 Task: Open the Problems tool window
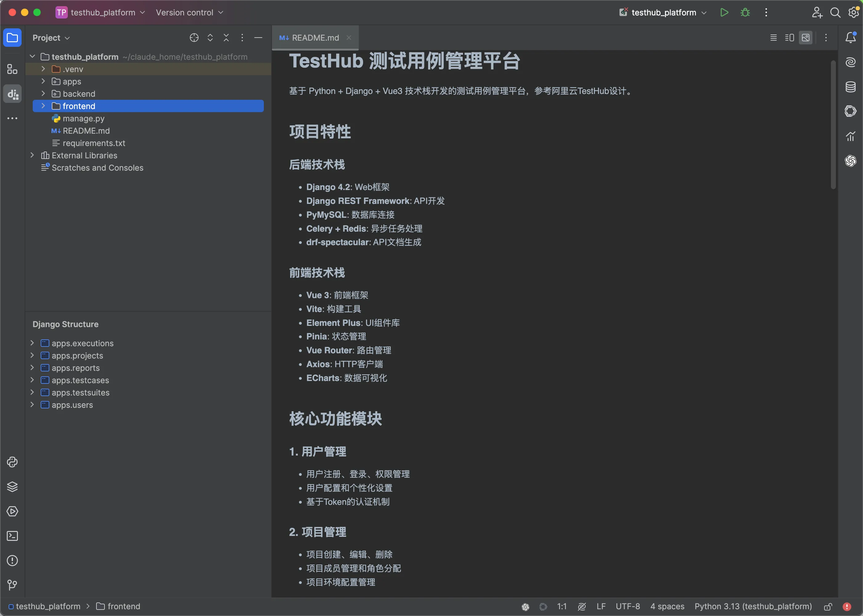click(x=12, y=561)
